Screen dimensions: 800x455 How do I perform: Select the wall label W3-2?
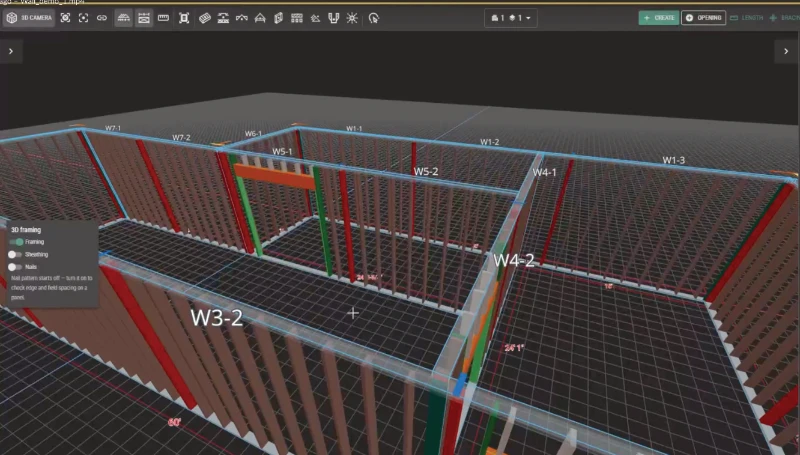point(217,318)
